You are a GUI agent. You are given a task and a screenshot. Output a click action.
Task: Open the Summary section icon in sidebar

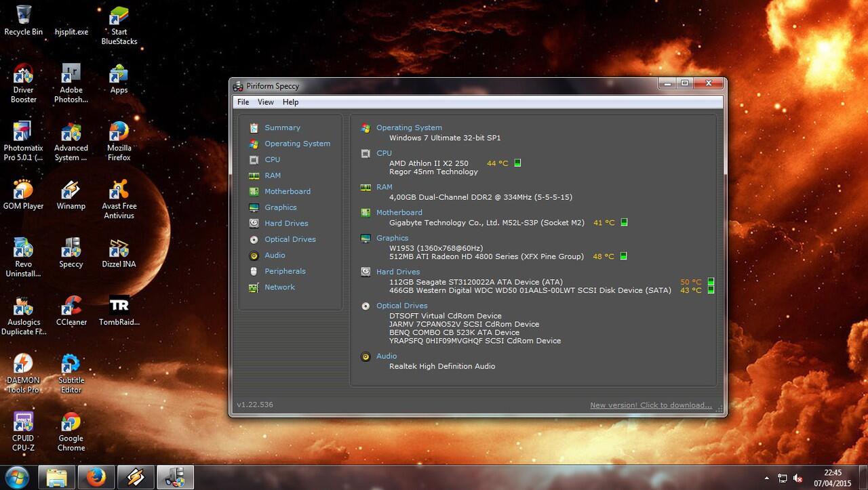click(254, 127)
